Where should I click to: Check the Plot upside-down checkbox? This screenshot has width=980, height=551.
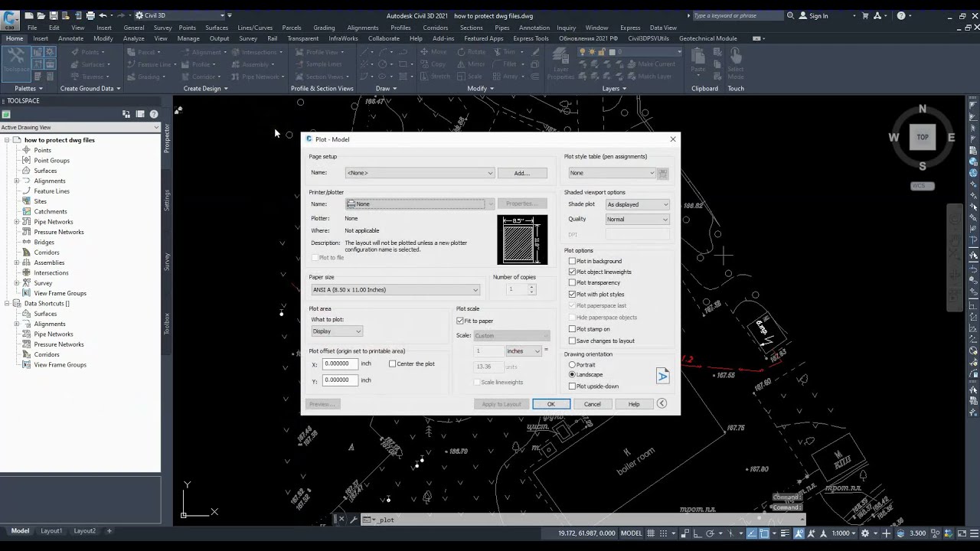coord(572,386)
